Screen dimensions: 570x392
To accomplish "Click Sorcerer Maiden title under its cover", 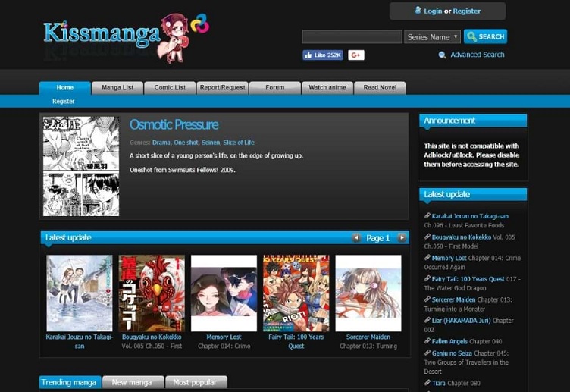I will coord(368,337).
